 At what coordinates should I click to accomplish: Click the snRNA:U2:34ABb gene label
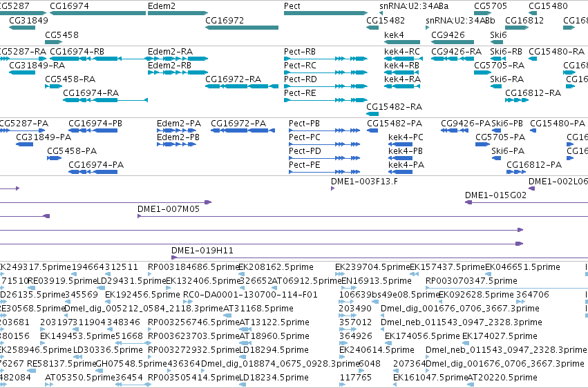(x=460, y=20)
